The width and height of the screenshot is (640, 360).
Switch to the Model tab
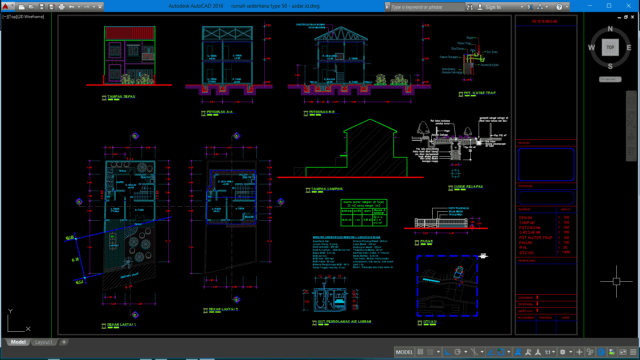[x=18, y=342]
